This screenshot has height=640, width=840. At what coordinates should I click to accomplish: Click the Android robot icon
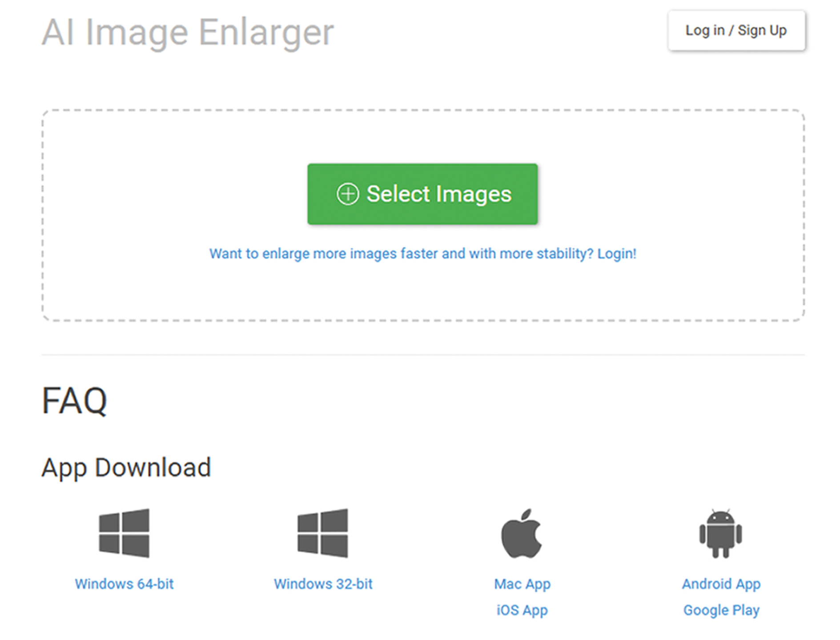click(720, 533)
